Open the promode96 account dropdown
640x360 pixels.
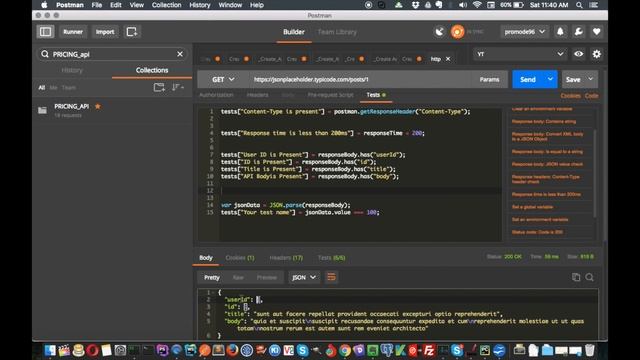(524, 31)
